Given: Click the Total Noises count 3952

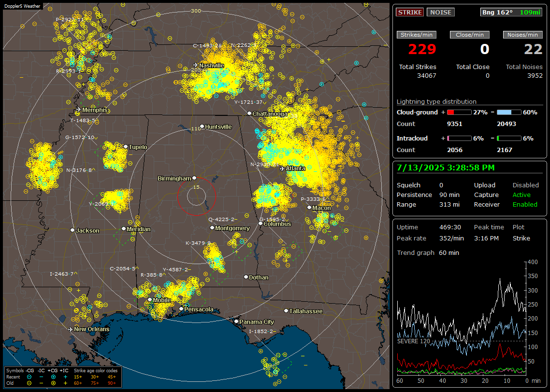Looking at the screenshot, I should click(x=535, y=75).
